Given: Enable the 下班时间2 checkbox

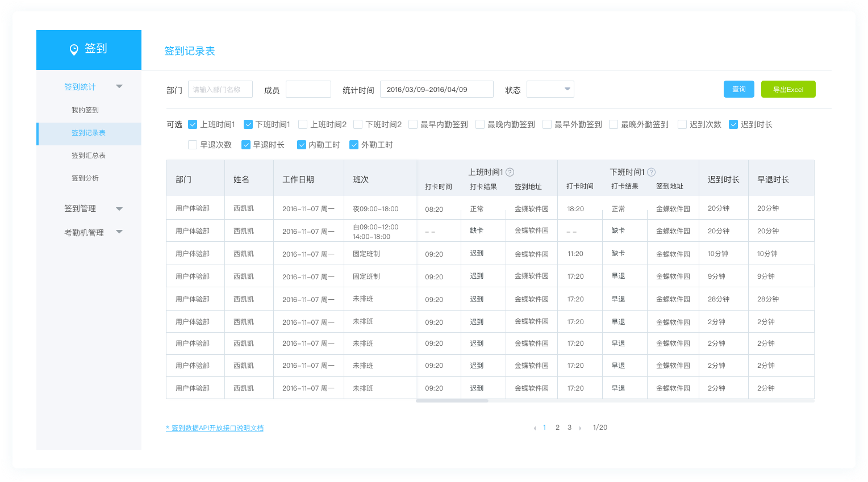Looking at the screenshot, I should pyautogui.click(x=358, y=124).
